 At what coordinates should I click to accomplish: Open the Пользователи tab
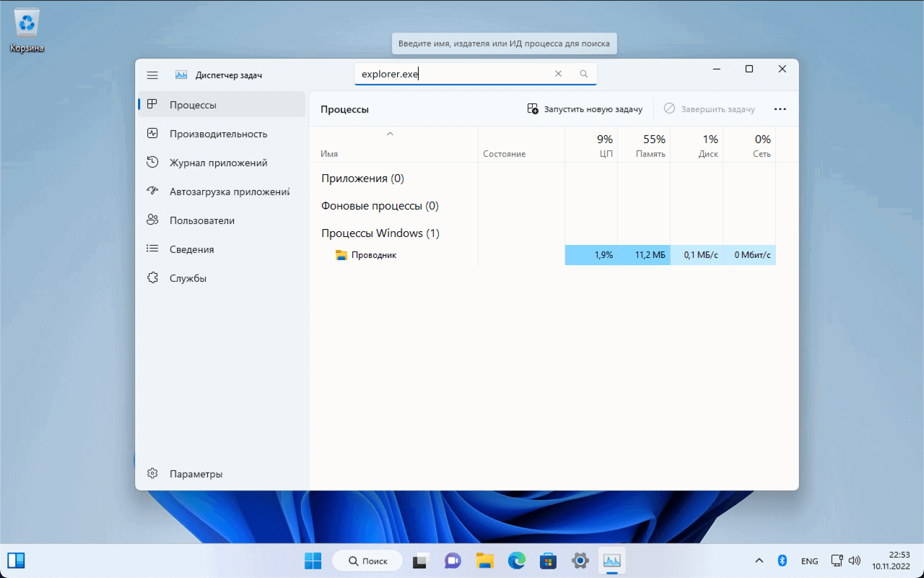[222, 220]
